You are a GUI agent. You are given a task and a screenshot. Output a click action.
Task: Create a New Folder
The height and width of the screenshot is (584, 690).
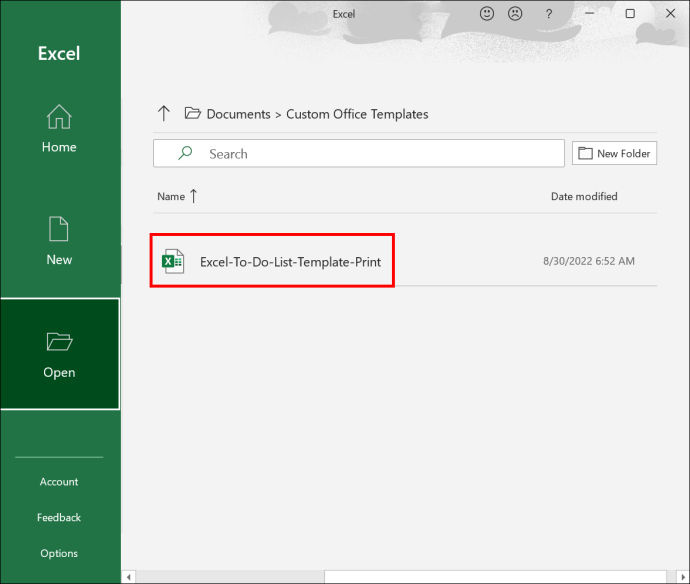click(x=614, y=153)
